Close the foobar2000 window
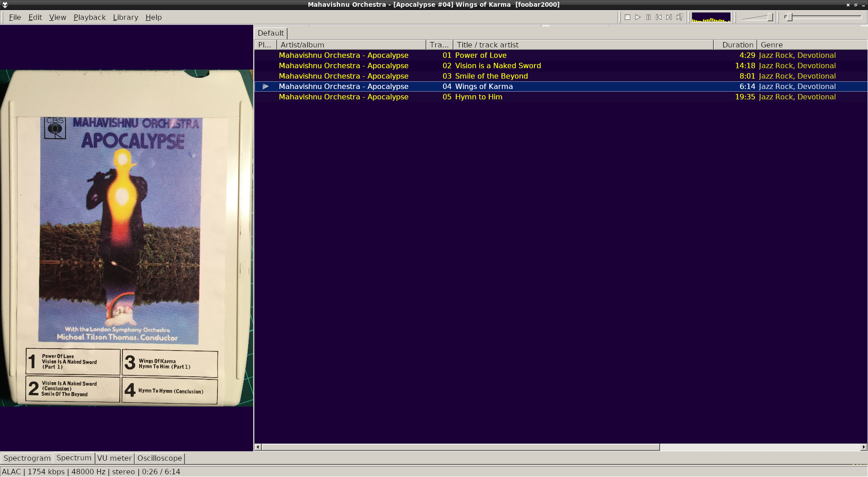The height and width of the screenshot is (477, 868). (848, 5)
